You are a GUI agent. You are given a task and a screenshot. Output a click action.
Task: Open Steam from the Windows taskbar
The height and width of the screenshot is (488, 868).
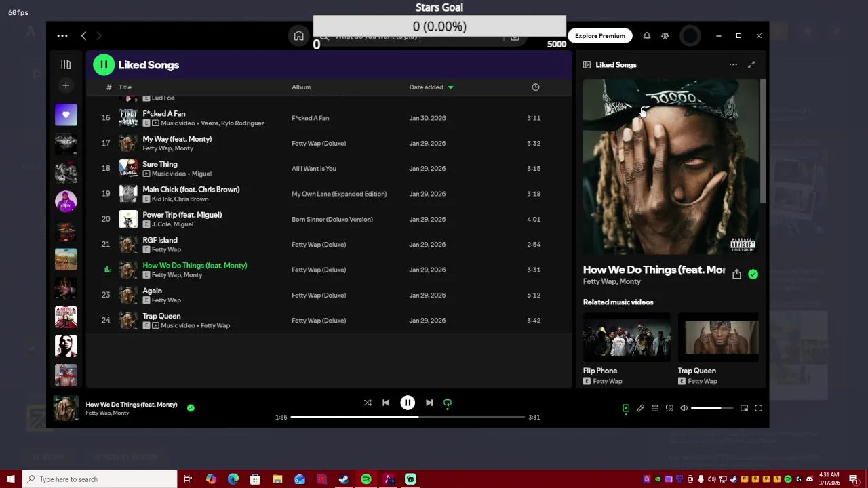tap(344, 479)
